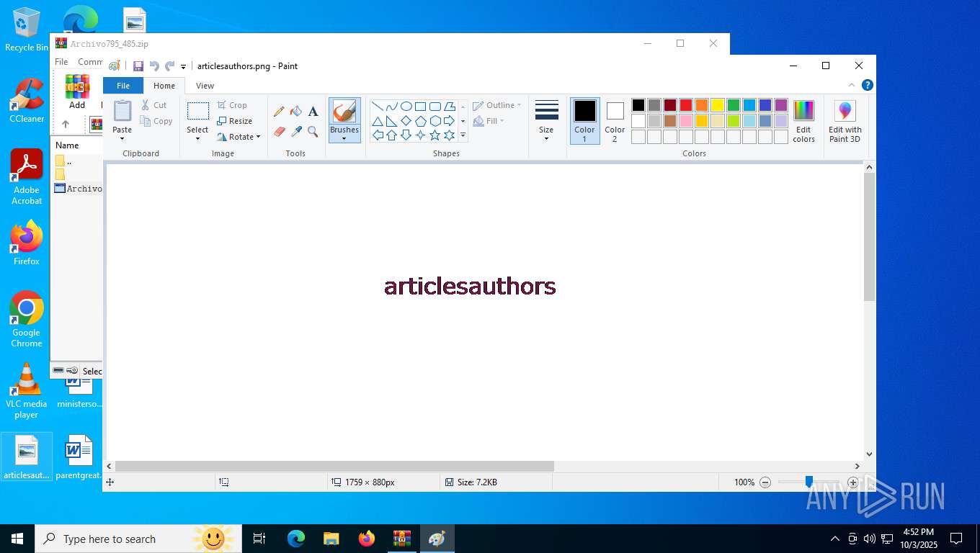Switch to the Home ribbon tab
The width and height of the screenshot is (980, 553).
(x=164, y=86)
